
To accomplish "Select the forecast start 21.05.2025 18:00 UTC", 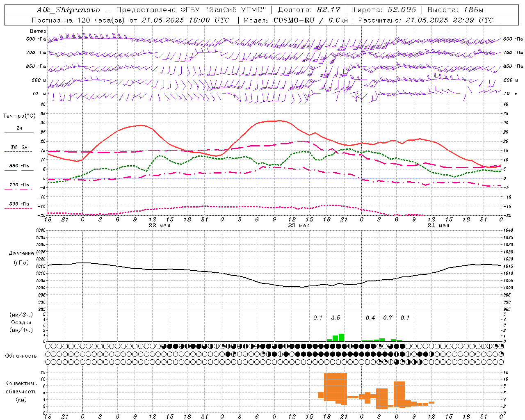I will tap(185, 20).
